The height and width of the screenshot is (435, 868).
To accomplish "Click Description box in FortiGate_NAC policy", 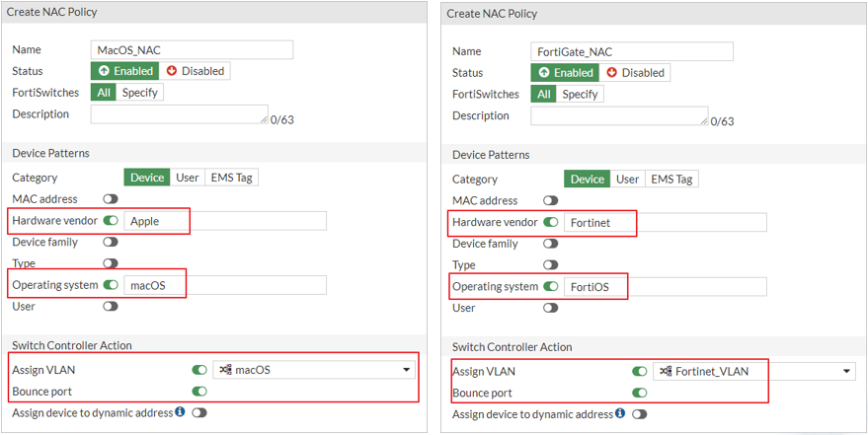I will (619, 115).
